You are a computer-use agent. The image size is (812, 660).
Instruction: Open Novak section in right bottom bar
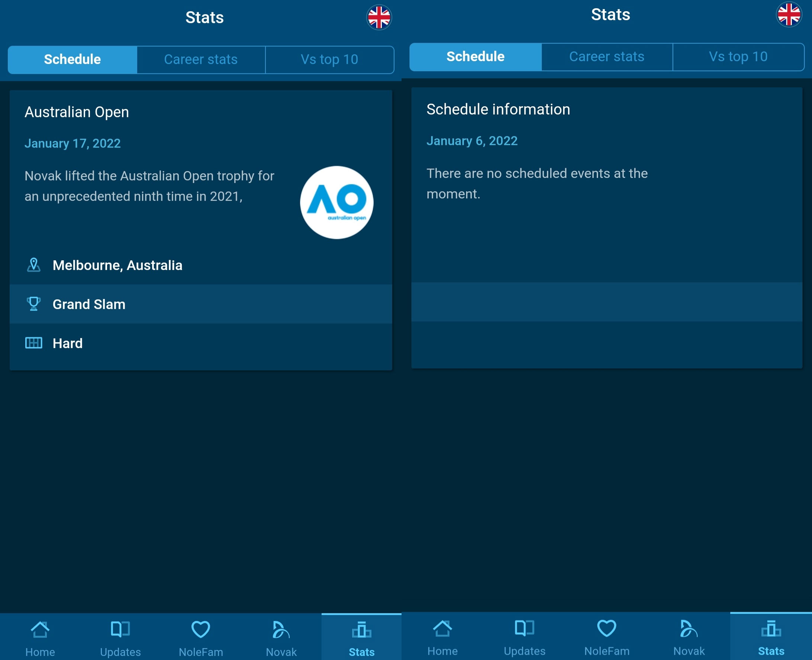pos(689,637)
